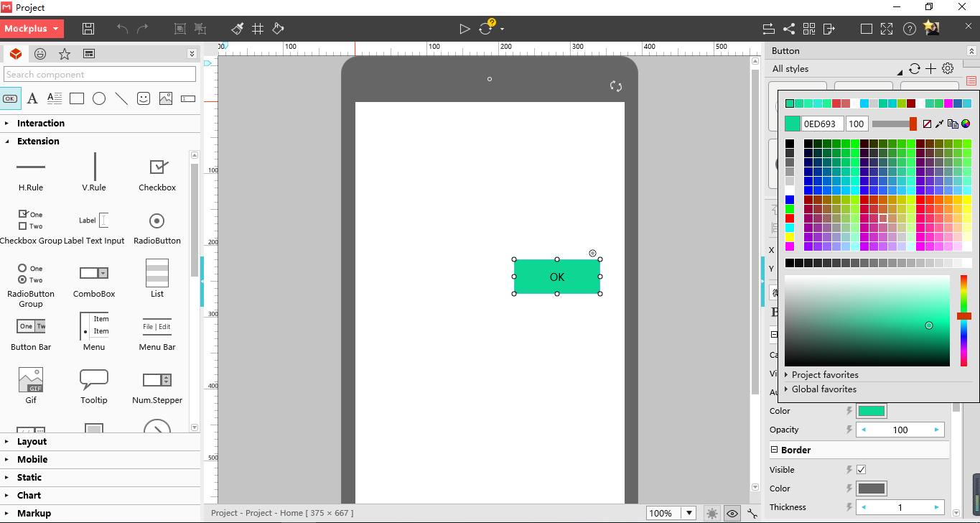Viewport: 980px width, 523px height.
Task: Select the Rectangle shape component
Action: pyautogui.click(x=77, y=98)
